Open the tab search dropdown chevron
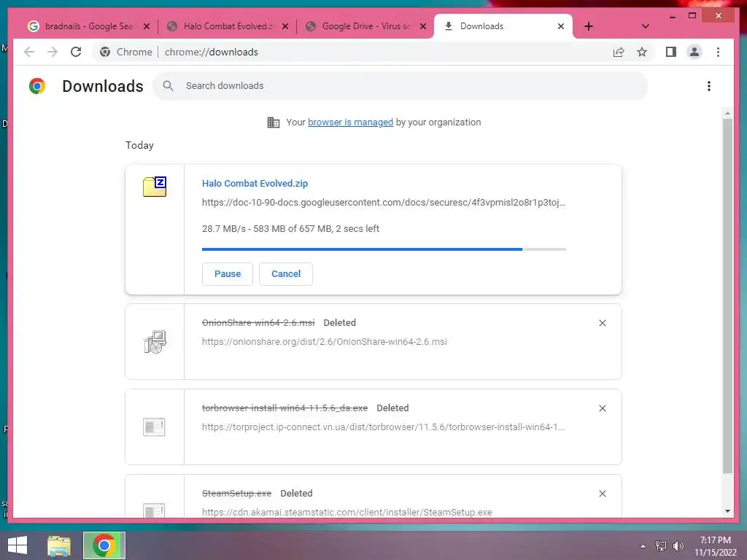Viewport: 747px width, 560px height. coord(645,26)
